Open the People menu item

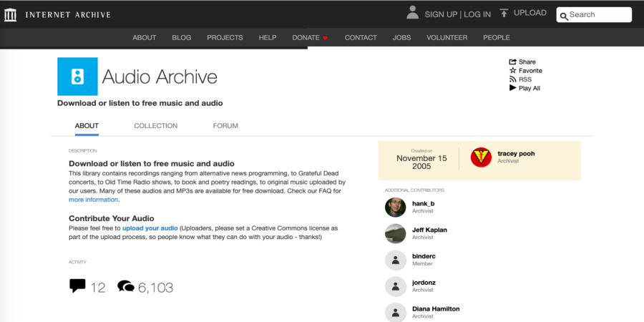click(497, 38)
